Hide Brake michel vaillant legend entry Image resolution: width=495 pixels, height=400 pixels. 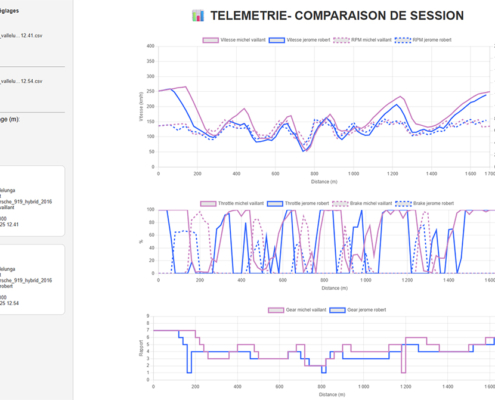[x=362, y=203]
